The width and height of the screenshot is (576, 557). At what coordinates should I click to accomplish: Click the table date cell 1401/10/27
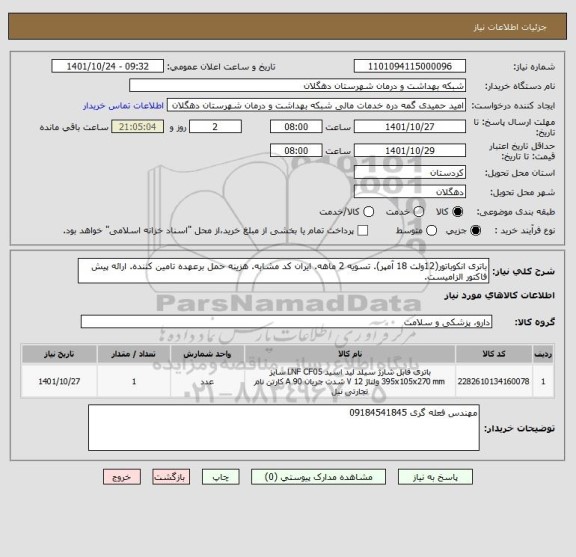pos(59,381)
